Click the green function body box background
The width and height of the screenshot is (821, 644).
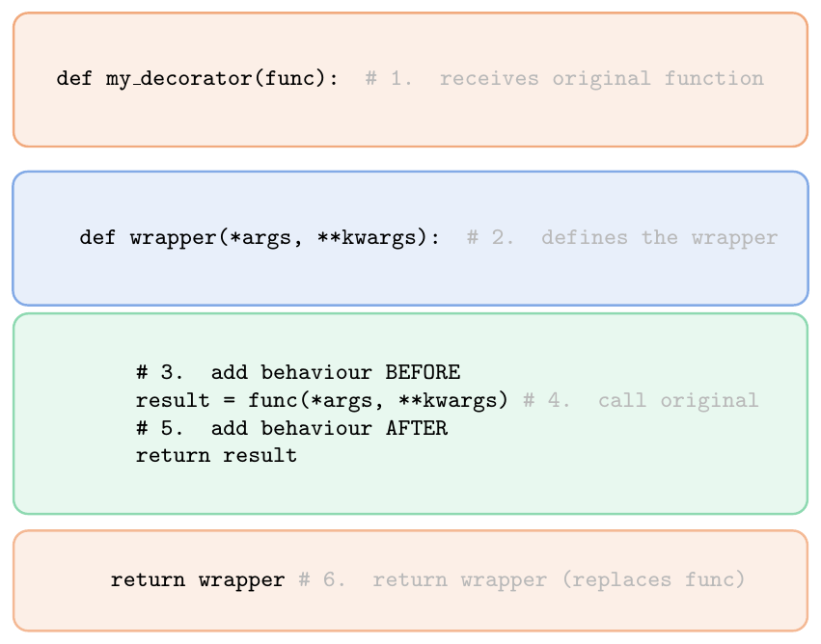tap(411, 489)
